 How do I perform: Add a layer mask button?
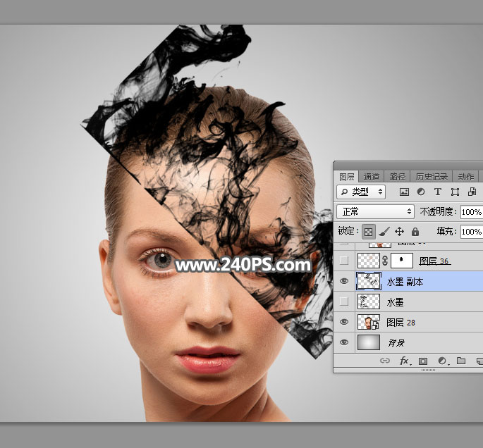(x=423, y=361)
